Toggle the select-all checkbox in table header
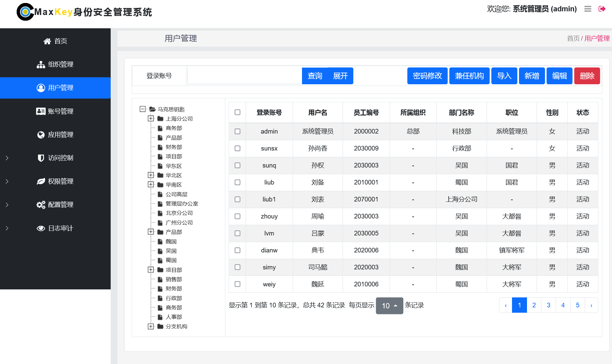The height and width of the screenshot is (364, 612). 237,112
